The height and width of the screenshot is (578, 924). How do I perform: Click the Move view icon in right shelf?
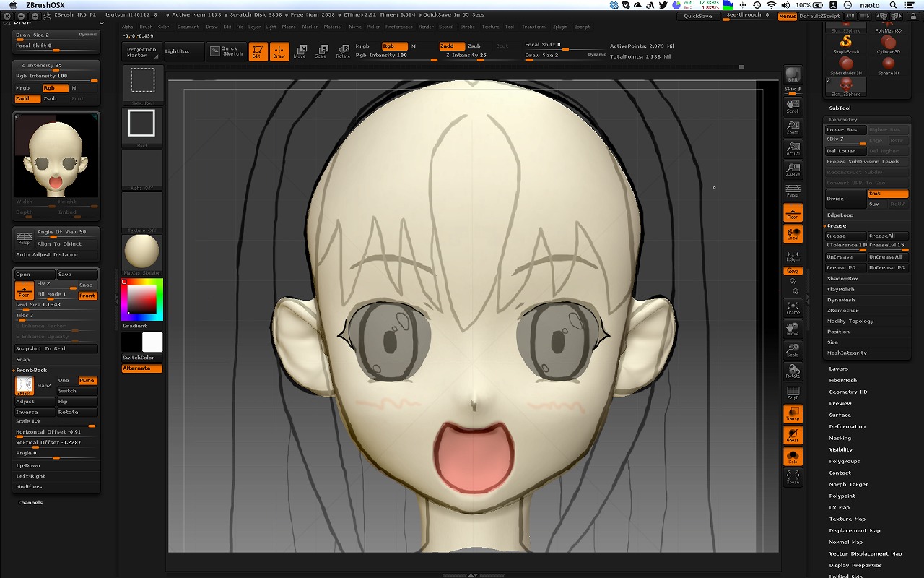point(793,329)
